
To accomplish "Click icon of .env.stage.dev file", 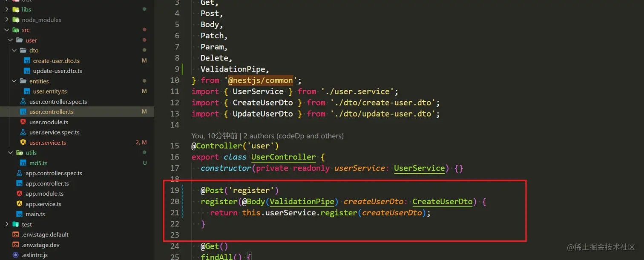I will point(16,245).
